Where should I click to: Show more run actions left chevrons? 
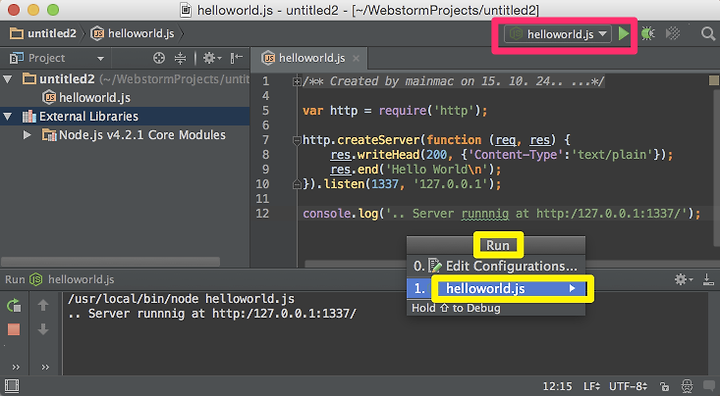click(16, 367)
